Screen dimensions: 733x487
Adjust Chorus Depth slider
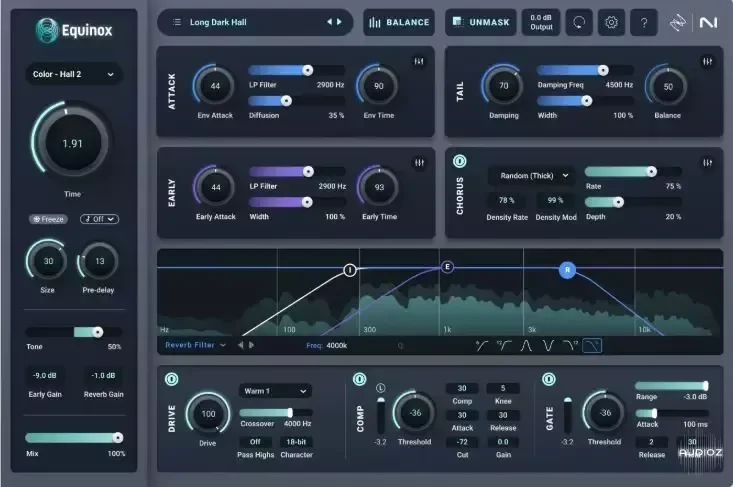(633, 202)
